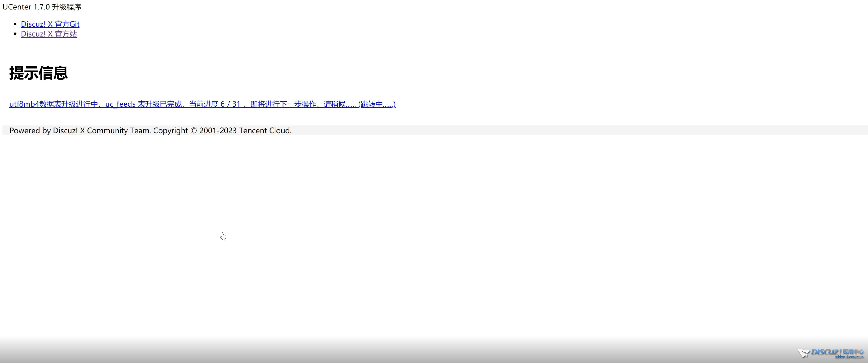
Task: Click the 2001-2023 year range text
Action: pyautogui.click(x=218, y=130)
